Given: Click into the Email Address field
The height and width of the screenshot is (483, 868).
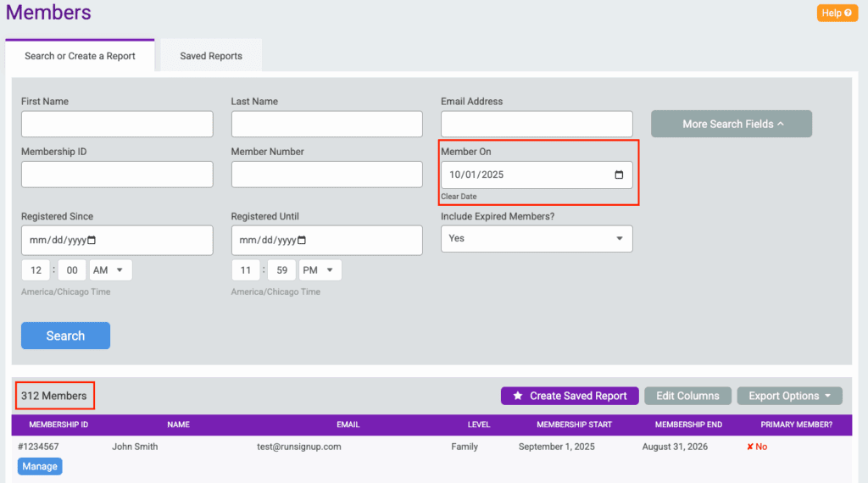Looking at the screenshot, I should (537, 125).
